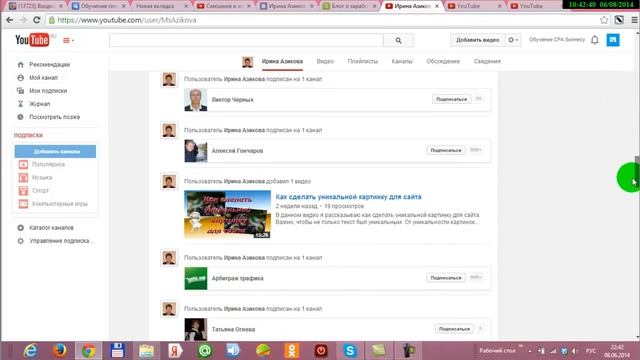
Task: Open the gear settings dropdown
Action: (x=513, y=40)
